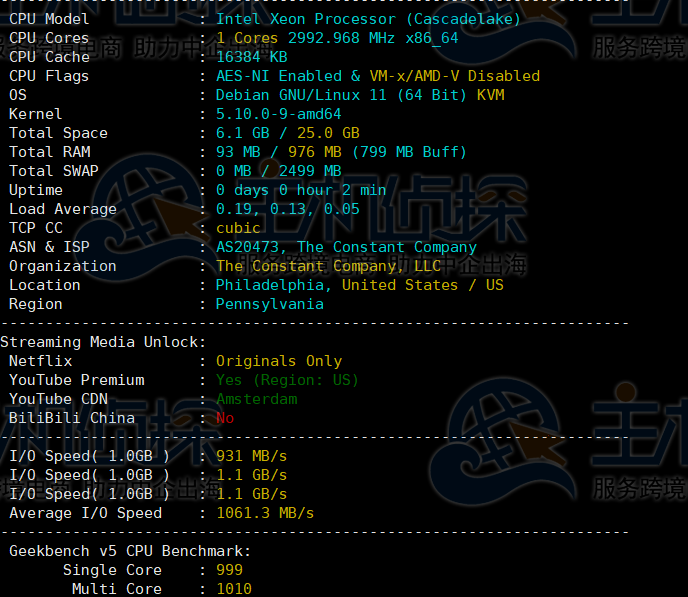Select the '(799 MB Buff)' text

[x=409, y=152]
